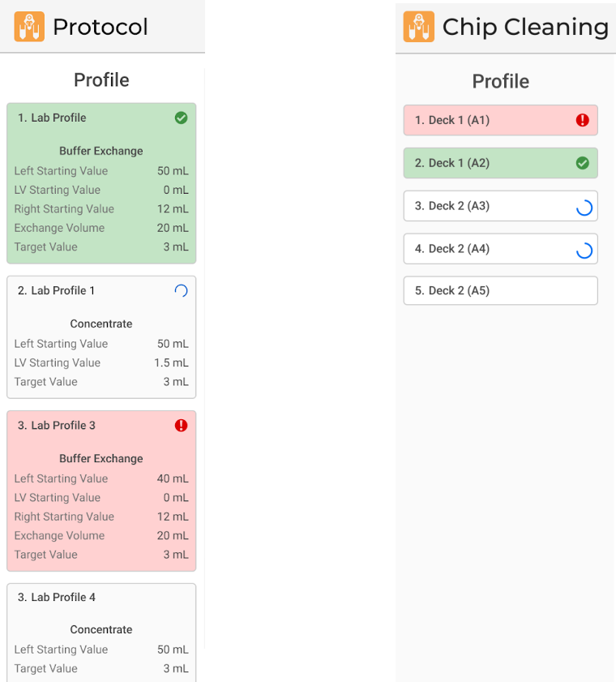
Task: Click red error icon on Lab Profile 3
Action: tap(181, 426)
